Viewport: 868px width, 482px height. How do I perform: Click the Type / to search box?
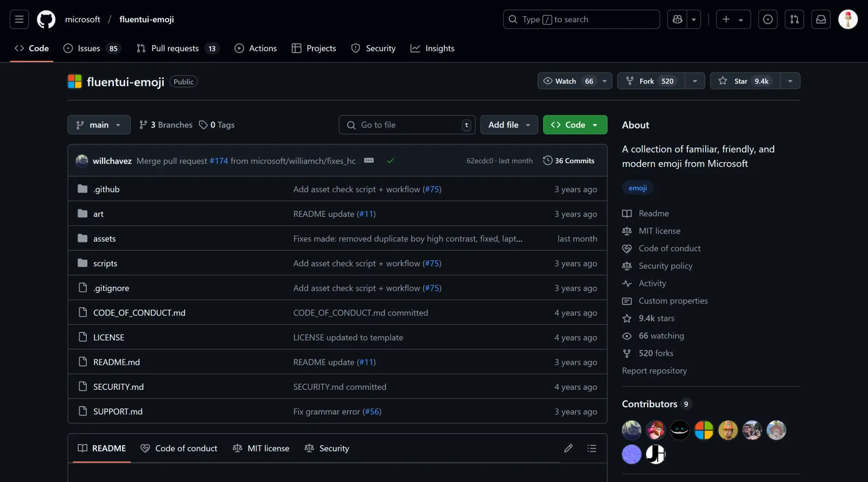click(582, 20)
